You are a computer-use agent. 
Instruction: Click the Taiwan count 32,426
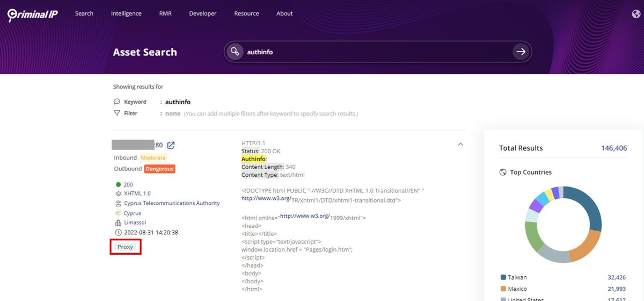(617, 277)
